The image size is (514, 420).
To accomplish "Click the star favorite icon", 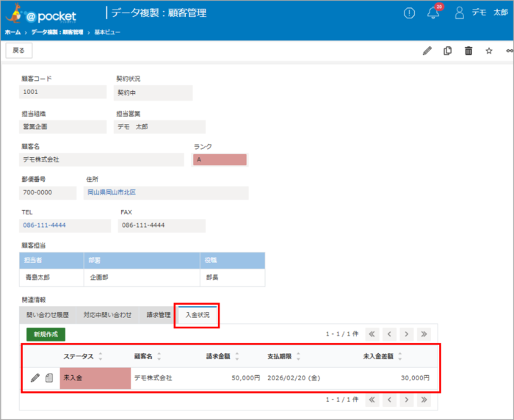I will [x=489, y=51].
